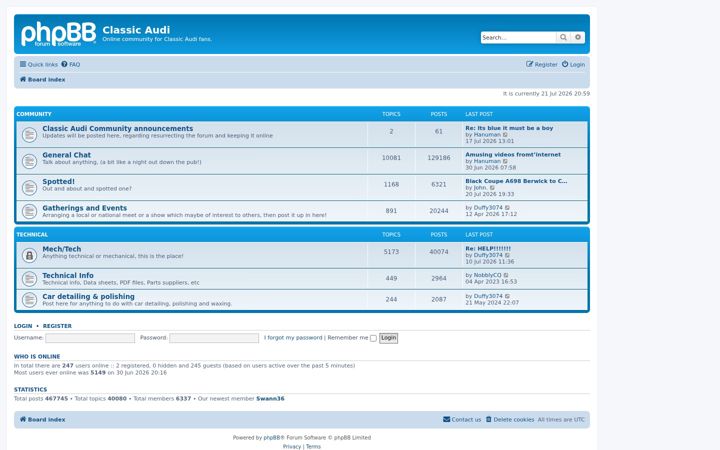Screen dimensions: 720x450
Task: Open 'Re: HELP!!!!!!!' last post
Action: click(x=488, y=248)
